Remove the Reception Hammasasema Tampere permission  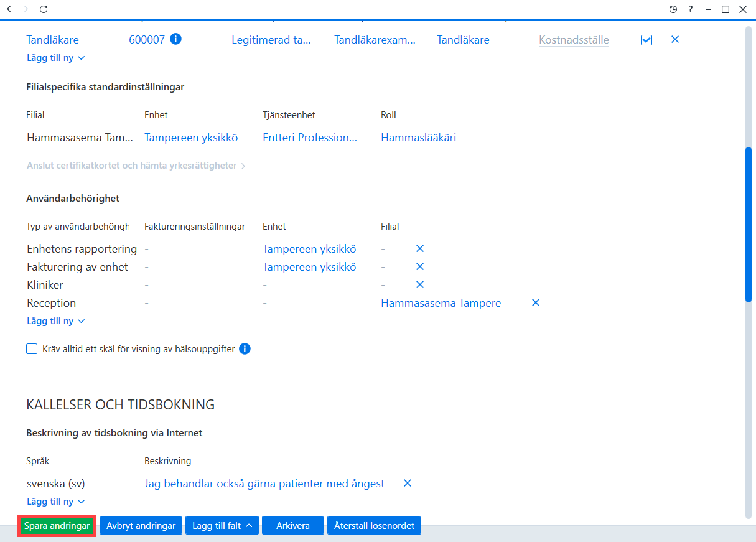(536, 302)
